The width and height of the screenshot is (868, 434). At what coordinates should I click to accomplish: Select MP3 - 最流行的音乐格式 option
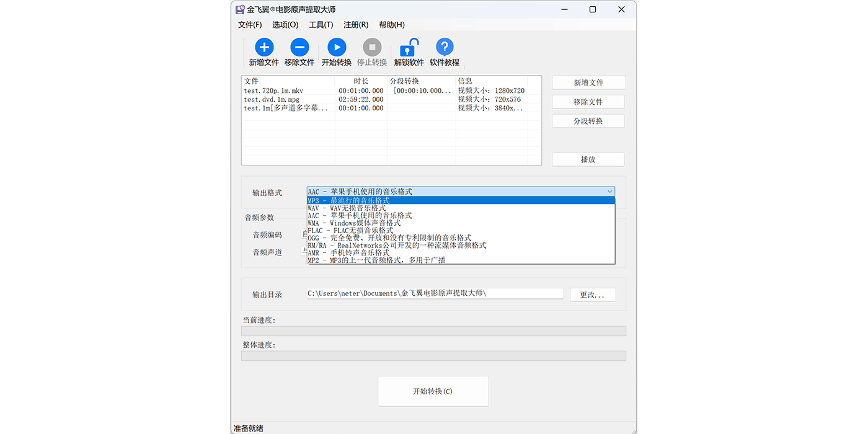(x=461, y=201)
